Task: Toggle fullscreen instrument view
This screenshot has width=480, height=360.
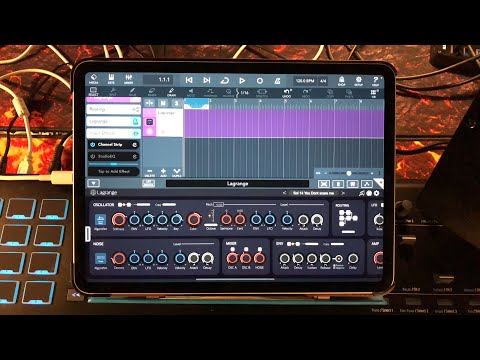Action: (324, 184)
